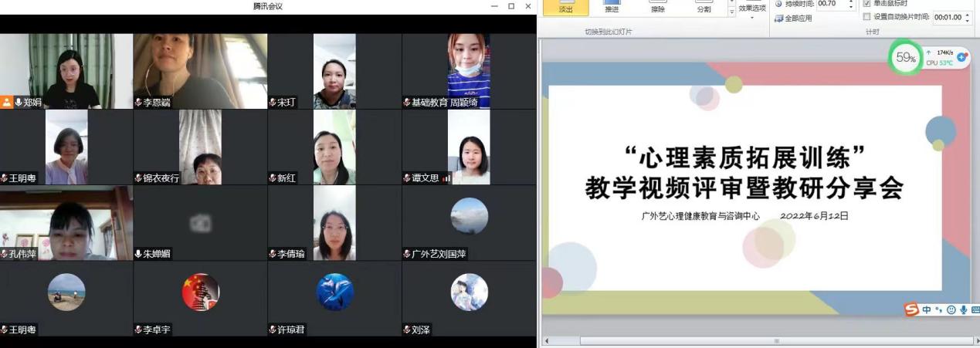Click the blue accelerate icon beside CPU readout
This screenshot has height=348, width=980.
click(x=962, y=56)
